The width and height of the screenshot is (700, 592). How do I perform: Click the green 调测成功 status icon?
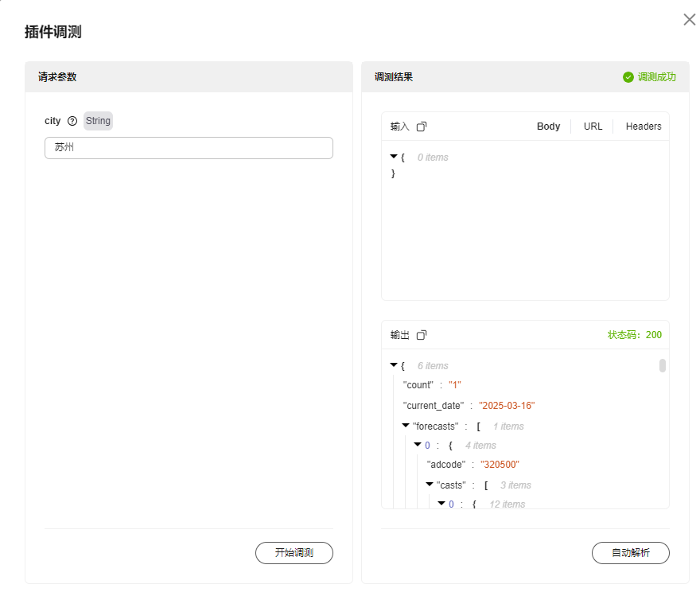point(628,77)
